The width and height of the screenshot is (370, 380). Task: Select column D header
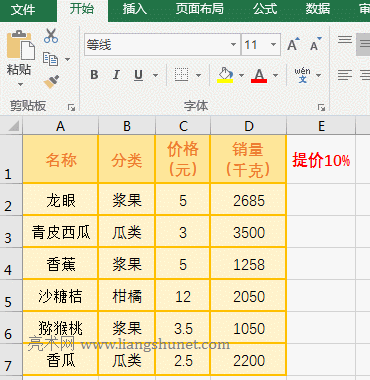click(248, 126)
